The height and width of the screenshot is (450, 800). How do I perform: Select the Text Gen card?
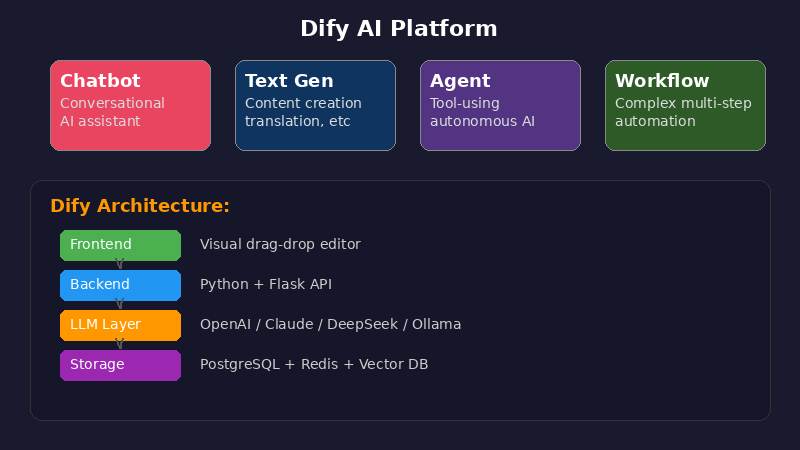click(315, 106)
